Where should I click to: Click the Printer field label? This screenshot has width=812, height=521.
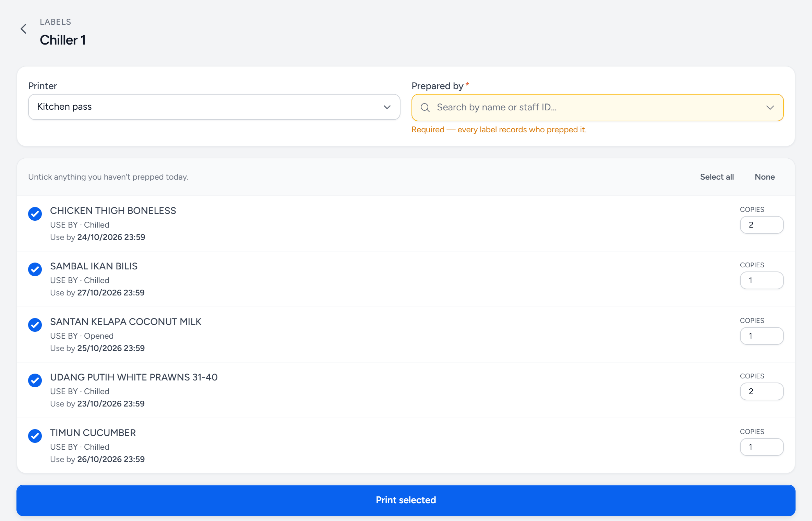pyautogui.click(x=43, y=86)
